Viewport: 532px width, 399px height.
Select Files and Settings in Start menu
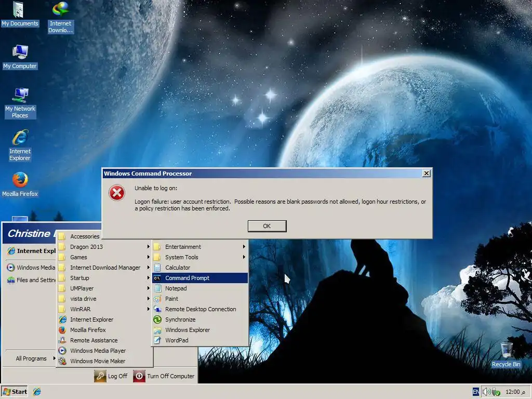click(x=31, y=280)
